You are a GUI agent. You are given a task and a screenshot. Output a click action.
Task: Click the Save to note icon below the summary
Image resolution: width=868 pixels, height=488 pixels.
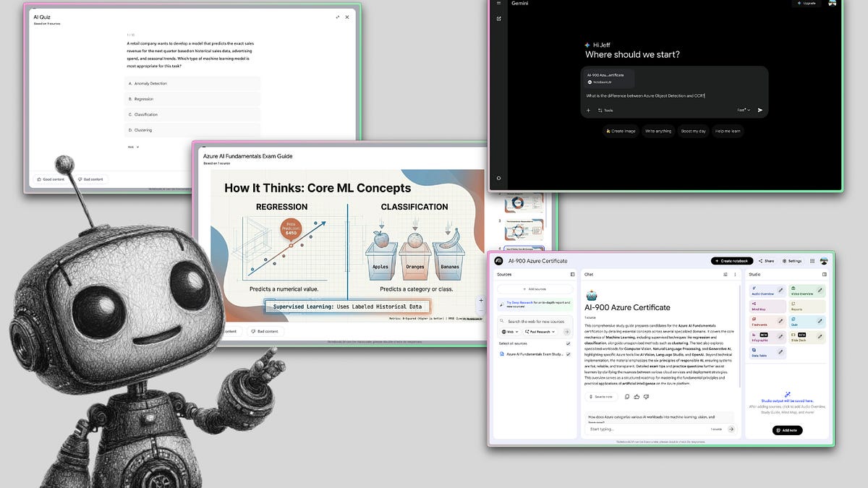pos(601,397)
